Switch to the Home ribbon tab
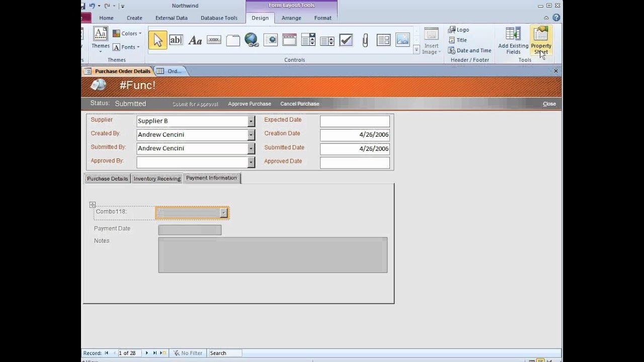 (106, 18)
